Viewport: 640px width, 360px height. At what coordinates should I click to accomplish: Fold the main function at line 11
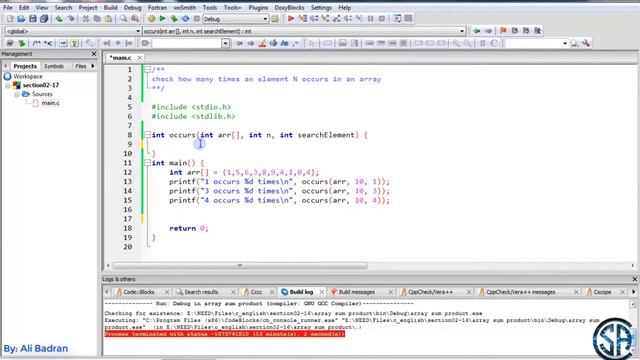click(147, 163)
